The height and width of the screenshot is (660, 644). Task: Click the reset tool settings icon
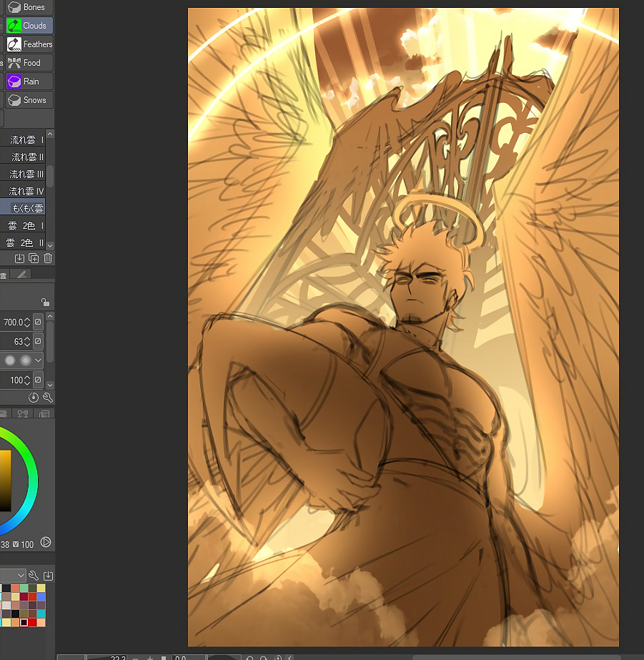click(x=34, y=398)
